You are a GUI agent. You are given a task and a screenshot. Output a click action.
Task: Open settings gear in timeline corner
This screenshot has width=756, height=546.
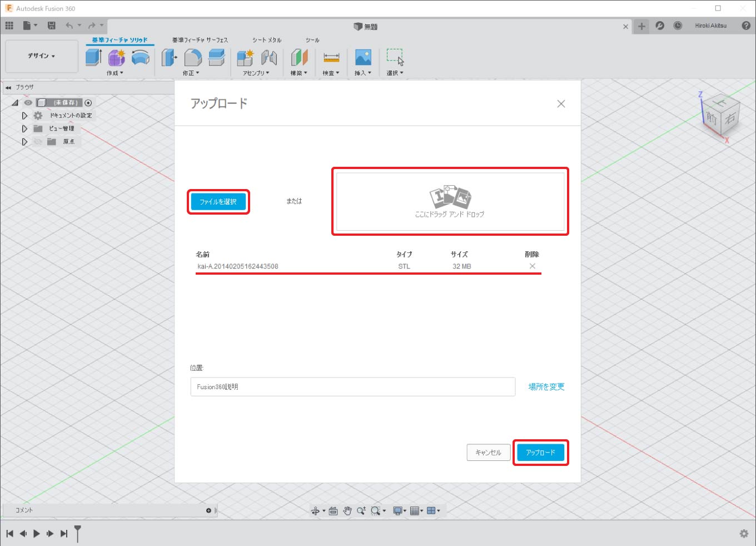point(744,534)
